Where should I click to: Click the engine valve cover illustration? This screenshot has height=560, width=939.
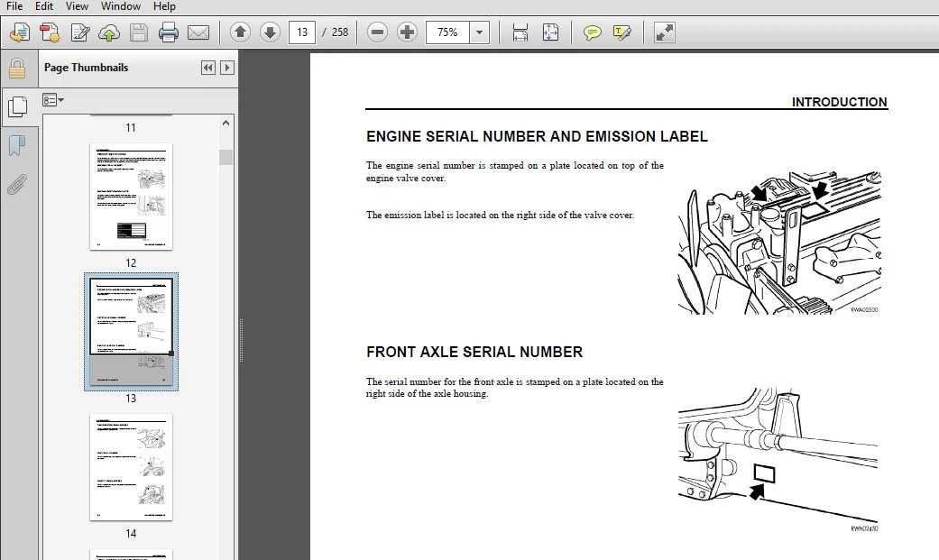(779, 242)
